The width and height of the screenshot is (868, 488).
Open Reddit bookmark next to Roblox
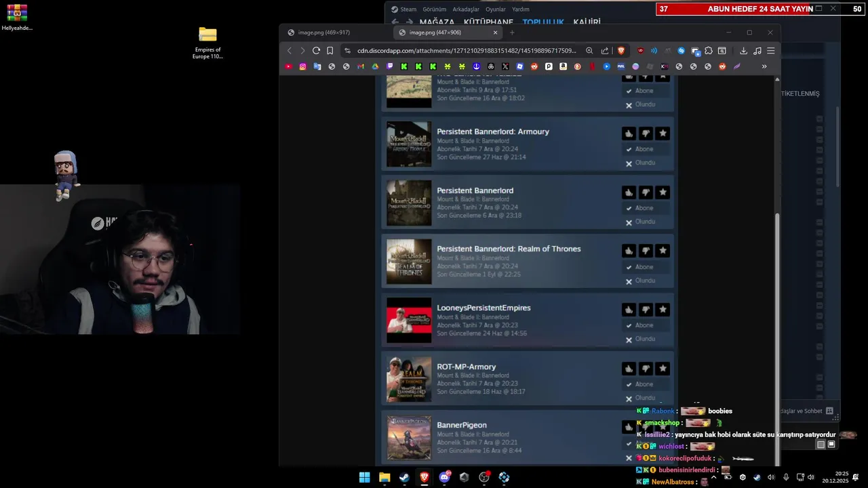pyautogui.click(x=534, y=66)
